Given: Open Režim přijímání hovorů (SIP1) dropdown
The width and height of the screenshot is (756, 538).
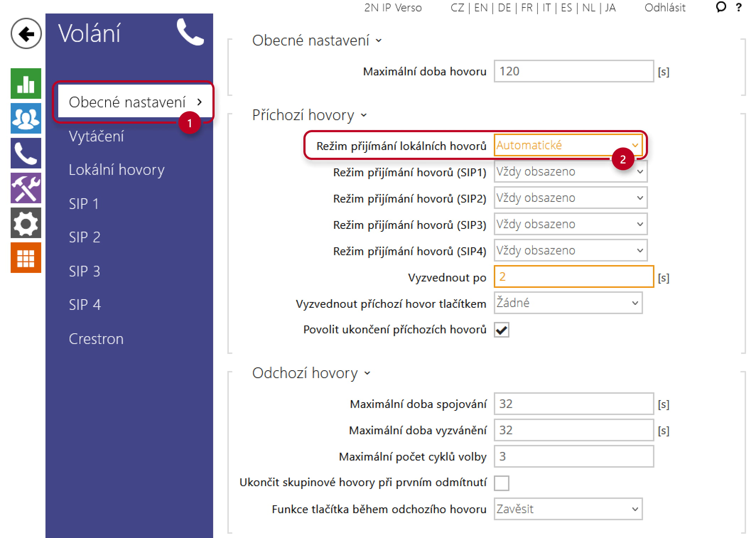Looking at the screenshot, I should pos(571,172).
